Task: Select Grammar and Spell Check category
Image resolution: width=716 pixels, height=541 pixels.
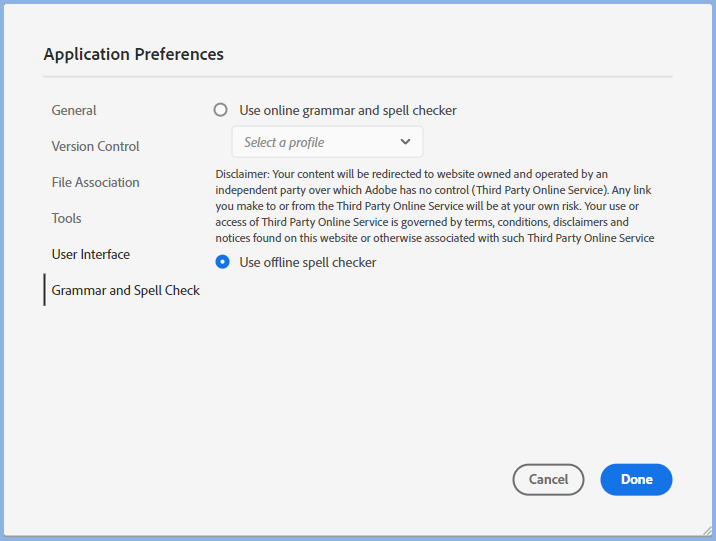Action: (x=125, y=290)
